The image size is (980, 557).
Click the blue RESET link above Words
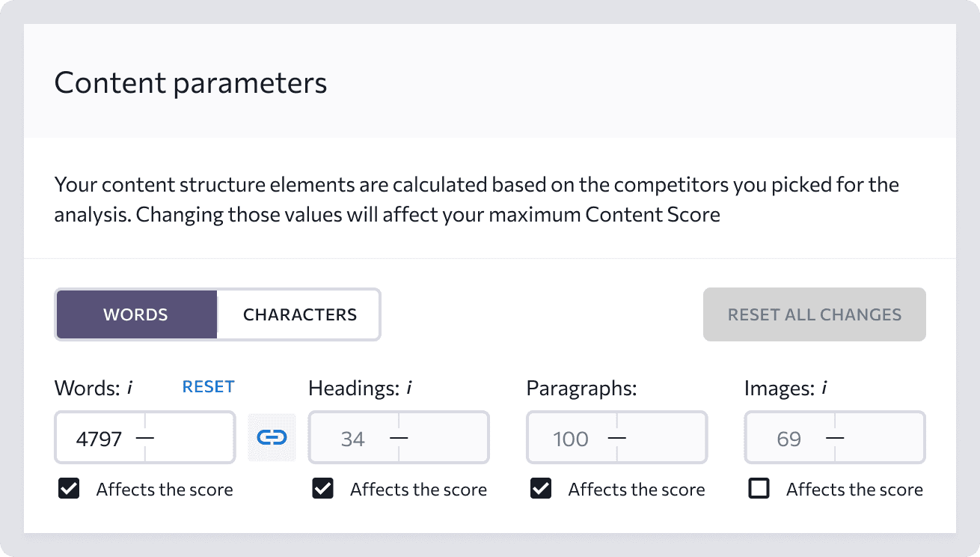click(x=209, y=387)
